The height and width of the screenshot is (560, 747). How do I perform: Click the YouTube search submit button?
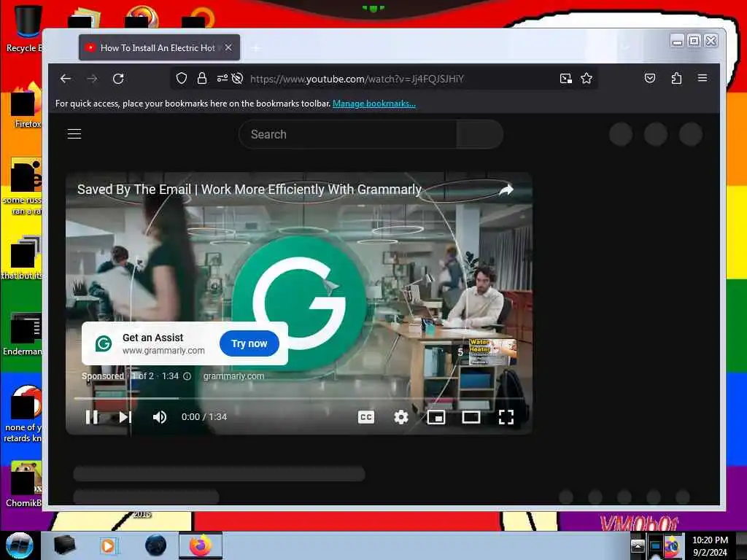[480, 134]
